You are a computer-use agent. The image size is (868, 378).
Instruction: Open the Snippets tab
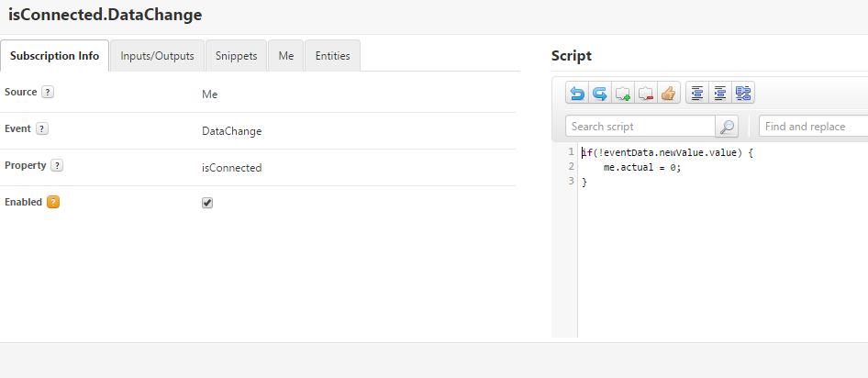tap(236, 56)
